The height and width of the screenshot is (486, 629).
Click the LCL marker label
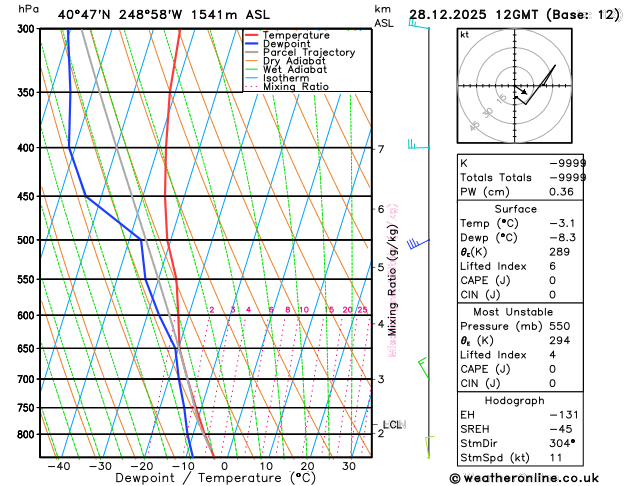[393, 424]
